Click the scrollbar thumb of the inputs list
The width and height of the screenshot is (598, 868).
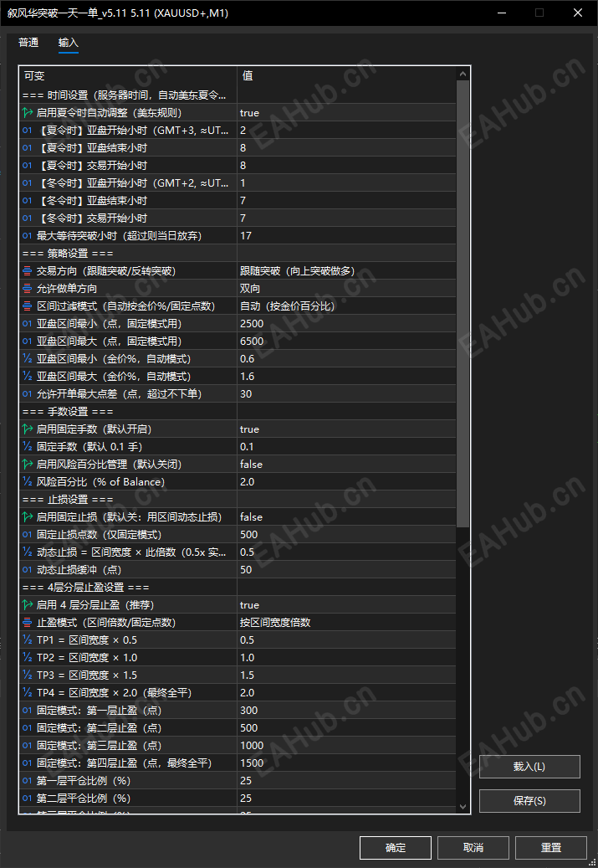pos(463,303)
